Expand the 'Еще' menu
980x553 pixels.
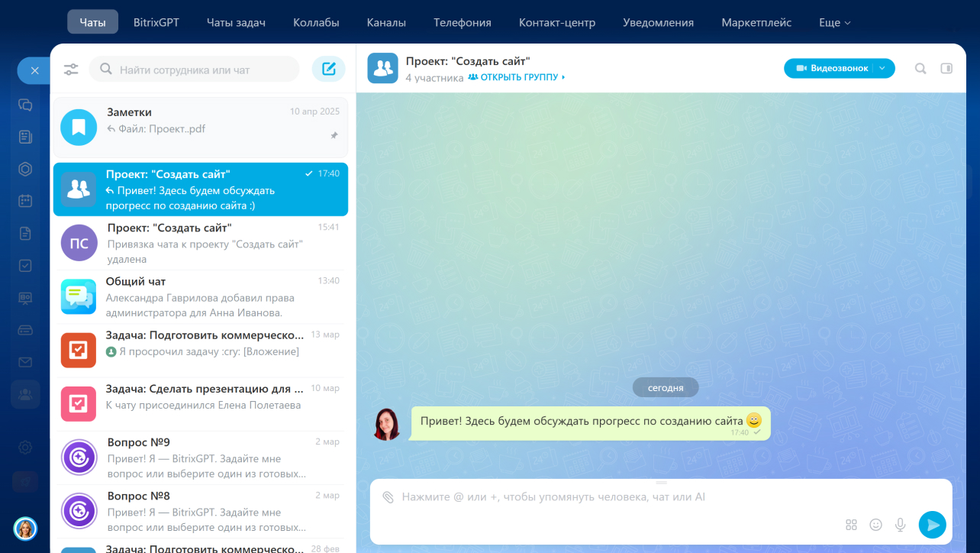[834, 23]
